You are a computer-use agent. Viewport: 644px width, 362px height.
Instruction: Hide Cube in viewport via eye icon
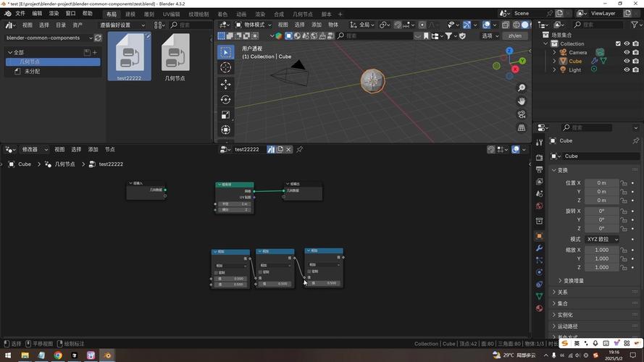627,61
